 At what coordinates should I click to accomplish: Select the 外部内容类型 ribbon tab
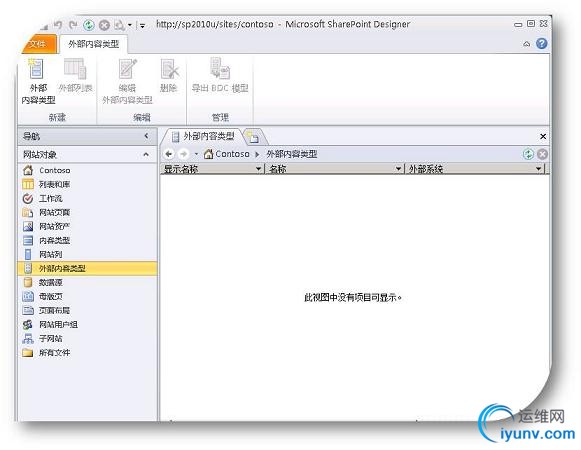point(93,44)
